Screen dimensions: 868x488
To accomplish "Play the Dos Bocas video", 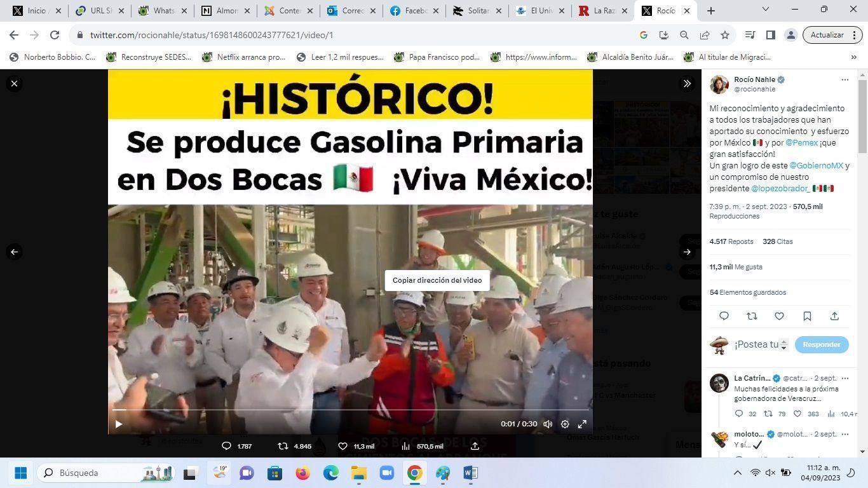I will 119,424.
